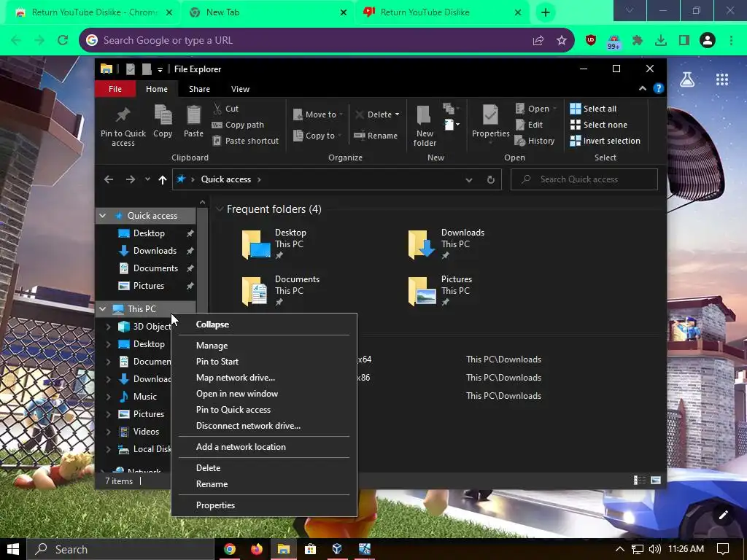Open Firefox from the taskbar
Viewport: 747px width, 560px height.
click(257, 549)
